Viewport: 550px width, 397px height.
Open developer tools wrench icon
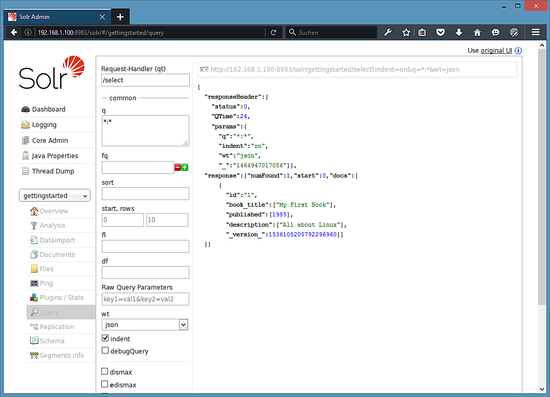(x=388, y=32)
